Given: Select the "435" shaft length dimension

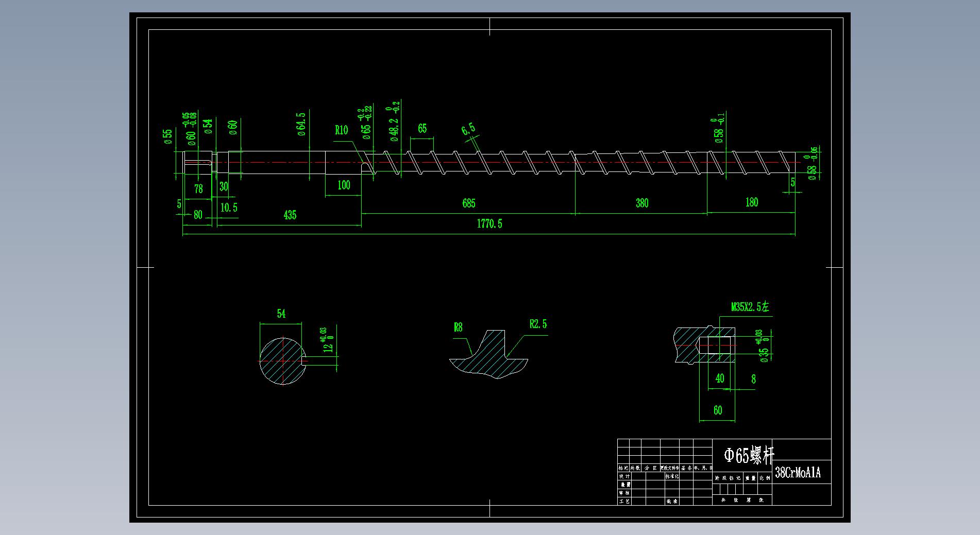Looking at the screenshot, I should pos(290,215).
